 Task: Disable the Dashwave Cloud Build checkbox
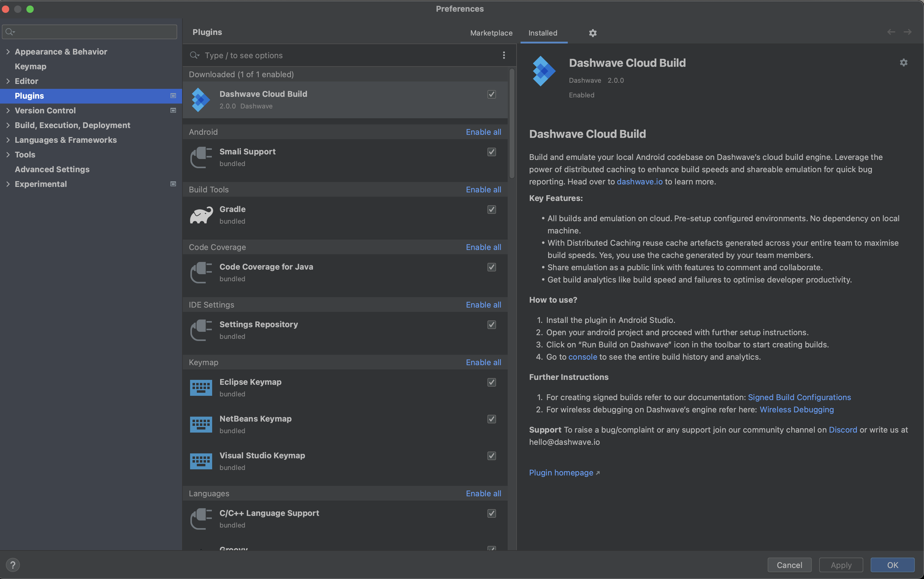491,94
